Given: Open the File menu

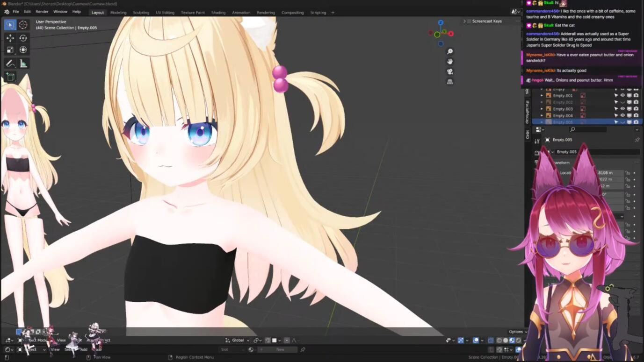Looking at the screenshot, I should tap(16, 12).
